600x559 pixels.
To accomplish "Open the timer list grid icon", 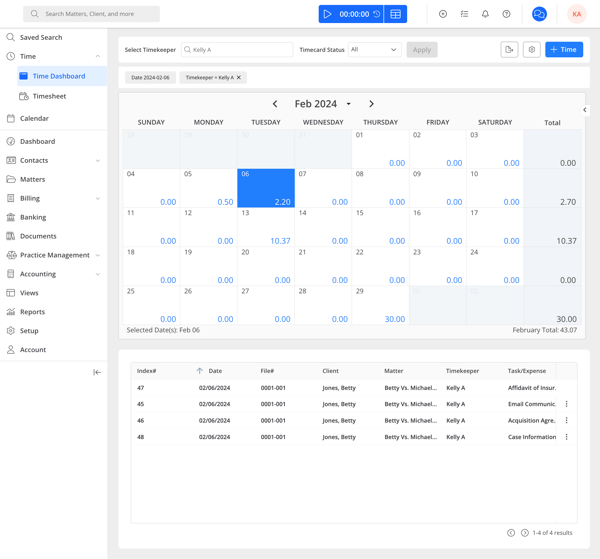I will coord(395,14).
